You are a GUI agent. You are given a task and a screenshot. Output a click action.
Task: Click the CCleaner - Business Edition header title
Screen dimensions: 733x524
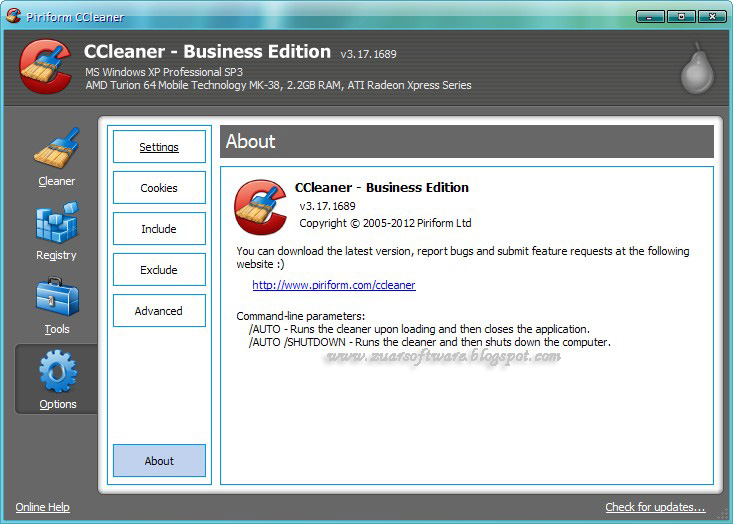[208, 51]
